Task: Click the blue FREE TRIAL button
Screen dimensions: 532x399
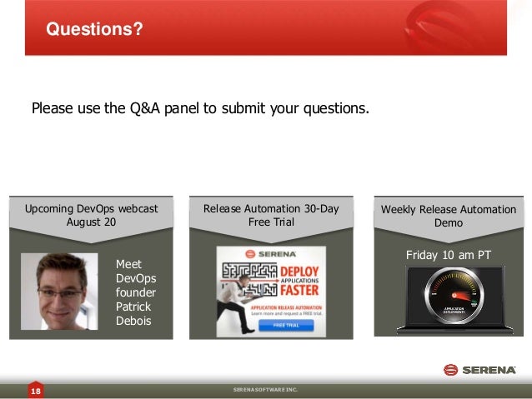Action: [286, 325]
